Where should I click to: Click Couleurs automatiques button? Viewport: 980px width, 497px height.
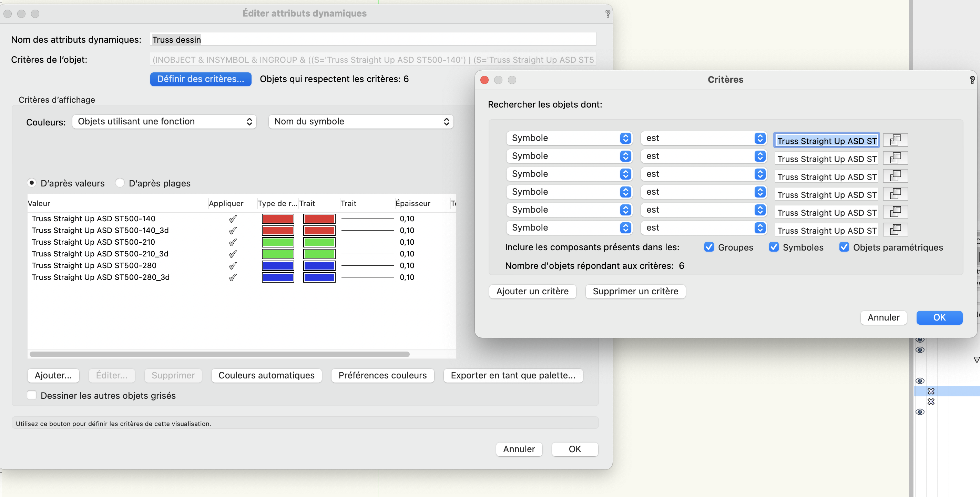tap(266, 375)
